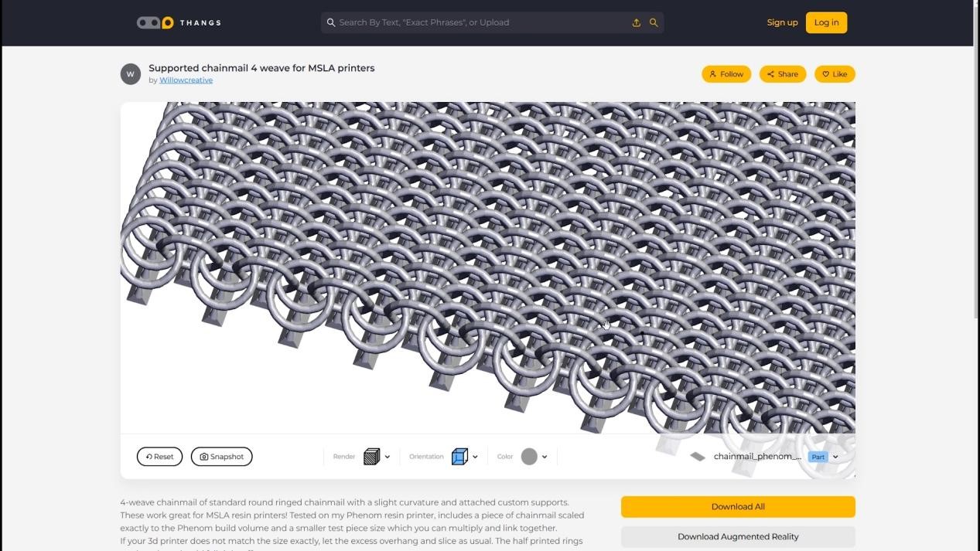Click the Sign up link

point(782,22)
